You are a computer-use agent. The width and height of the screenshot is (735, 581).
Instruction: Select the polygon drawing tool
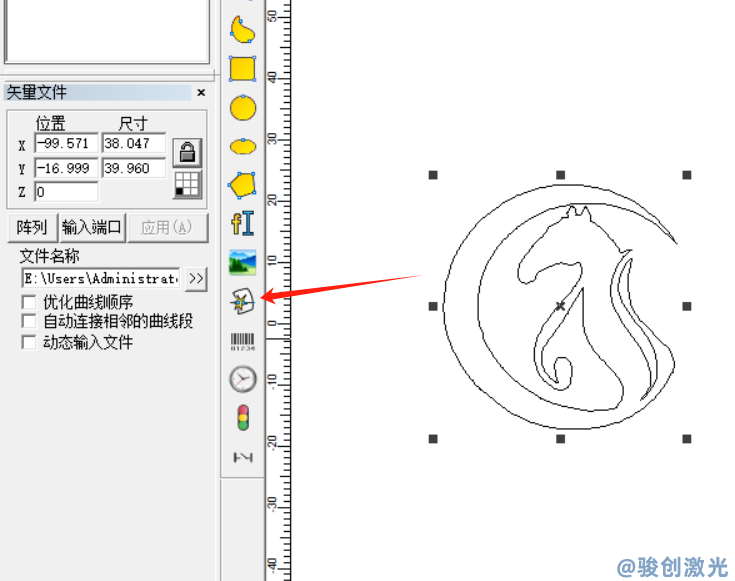[242, 185]
